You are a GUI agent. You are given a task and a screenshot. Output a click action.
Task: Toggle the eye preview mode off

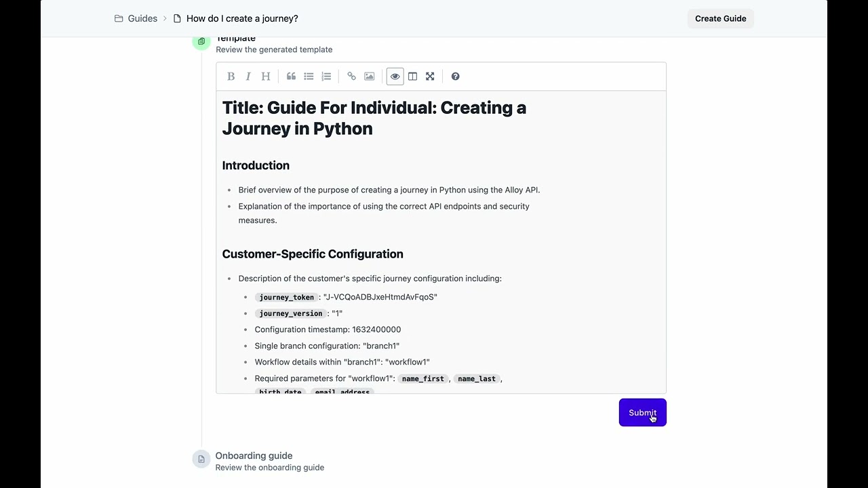[395, 77]
